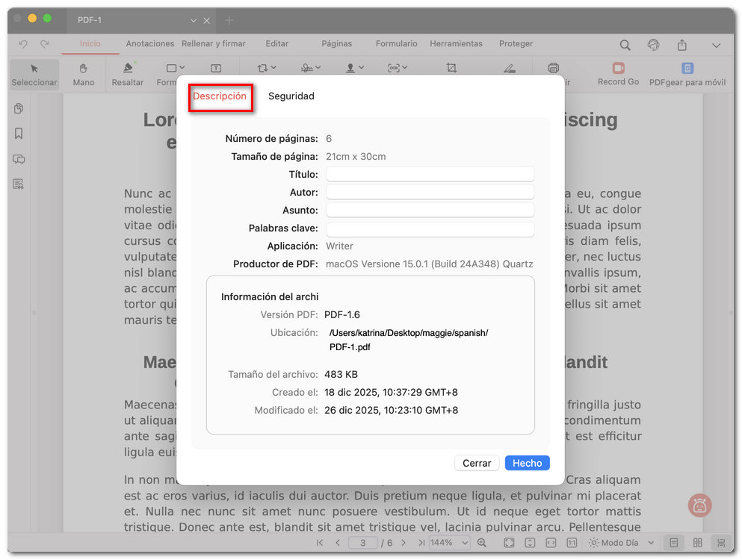Open the Anotaciones ribbon tab

click(149, 43)
